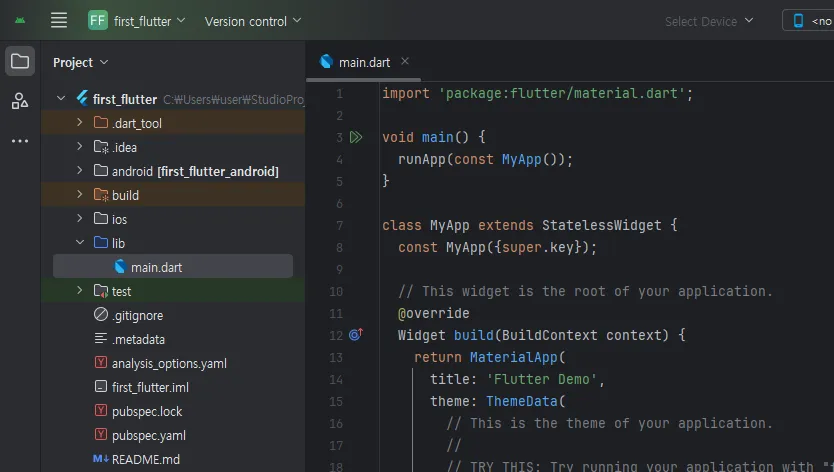Image resolution: width=834 pixels, height=472 pixels.
Task: Select pubspec.lock file
Action: [x=147, y=411]
